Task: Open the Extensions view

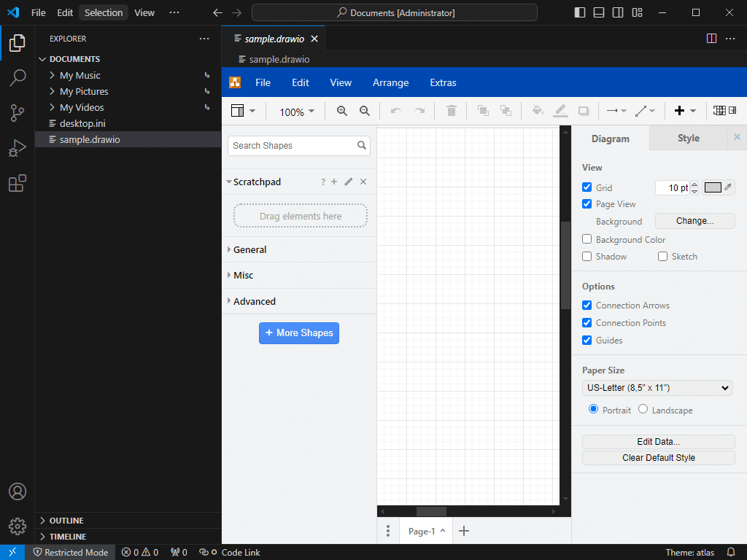Action: click(18, 183)
